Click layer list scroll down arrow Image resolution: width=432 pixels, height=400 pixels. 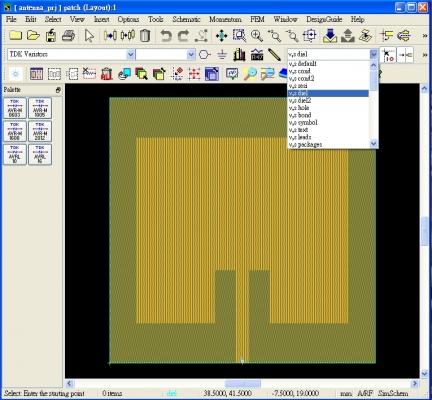coord(373,143)
